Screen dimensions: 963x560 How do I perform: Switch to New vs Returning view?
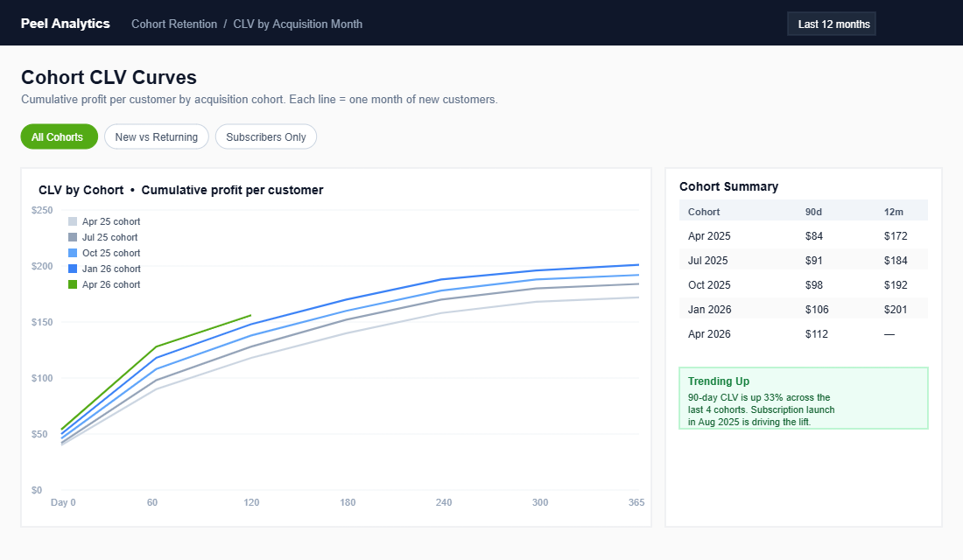pyautogui.click(x=156, y=136)
